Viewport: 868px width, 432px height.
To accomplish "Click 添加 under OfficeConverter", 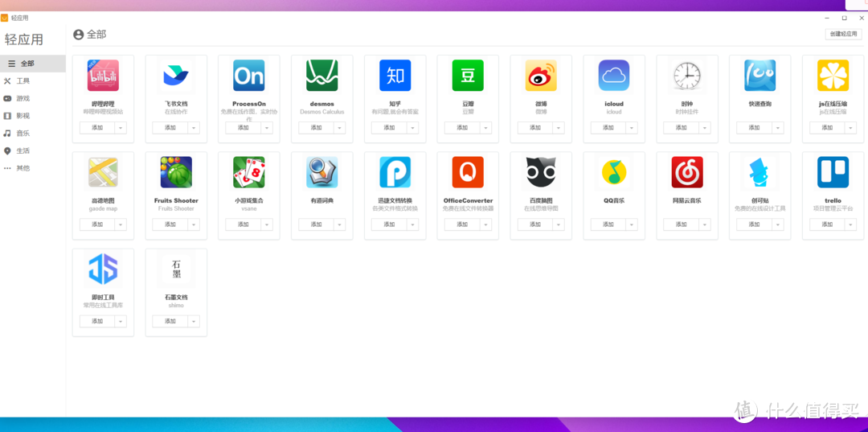I will [462, 225].
